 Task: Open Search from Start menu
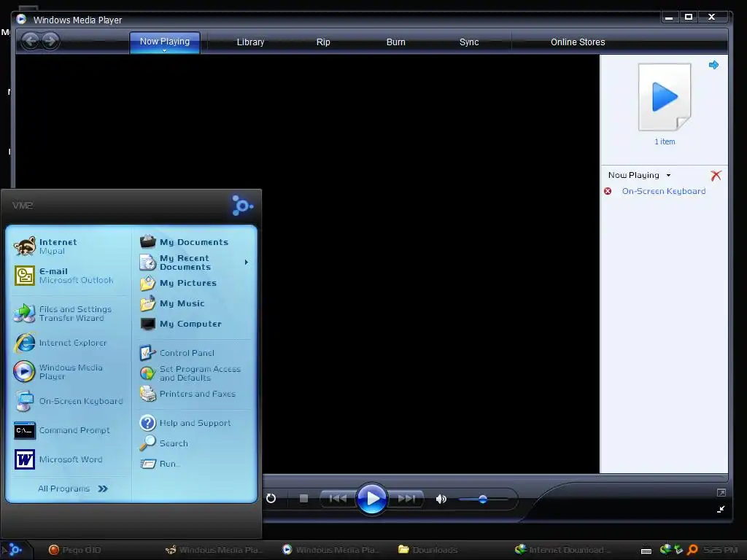pyautogui.click(x=194, y=443)
